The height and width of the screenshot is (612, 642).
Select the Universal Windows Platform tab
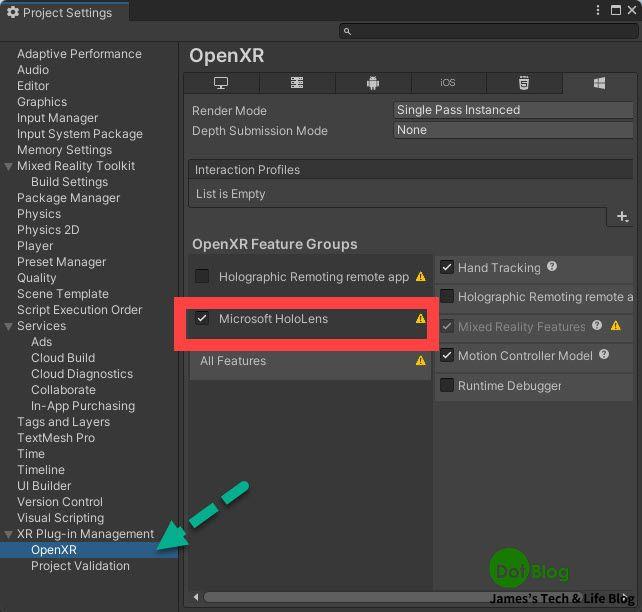click(x=599, y=83)
